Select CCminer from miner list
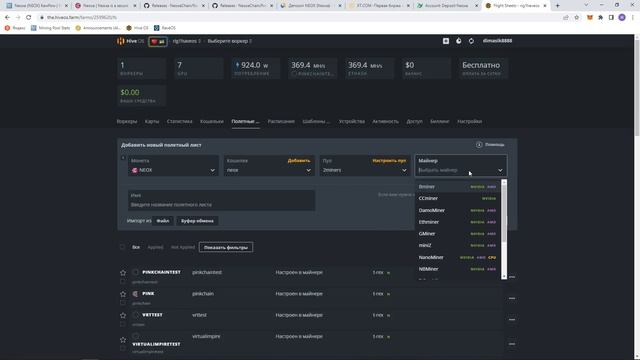 [x=458, y=198]
